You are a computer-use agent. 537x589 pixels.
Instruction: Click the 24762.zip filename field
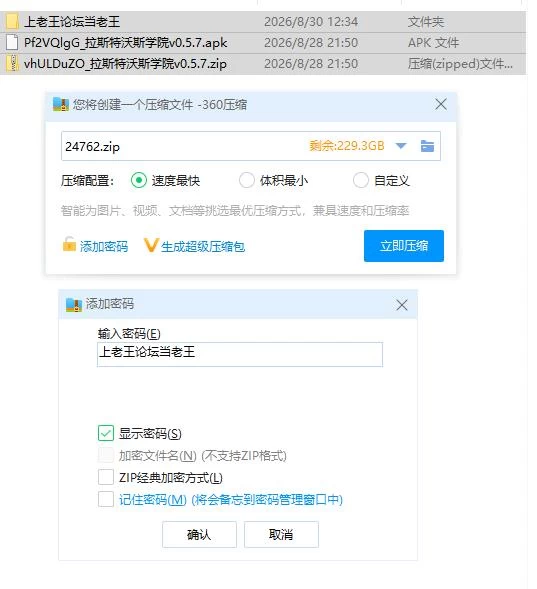251,146
